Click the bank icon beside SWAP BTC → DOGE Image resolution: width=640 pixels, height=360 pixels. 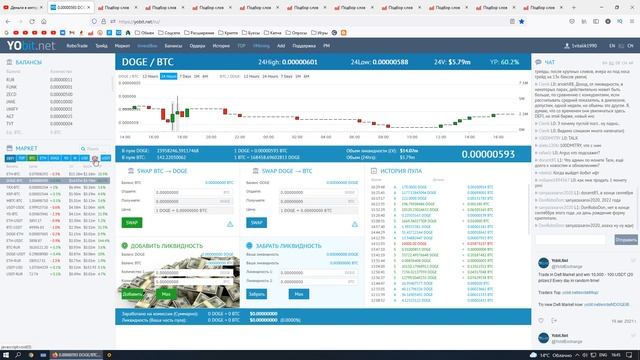pyautogui.click(x=131, y=171)
